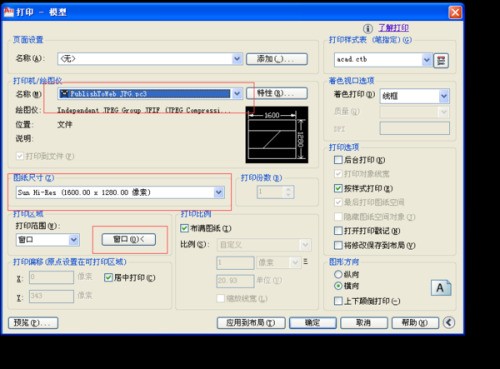
Task: Open the 了解打印 help link
Action: pos(393,28)
